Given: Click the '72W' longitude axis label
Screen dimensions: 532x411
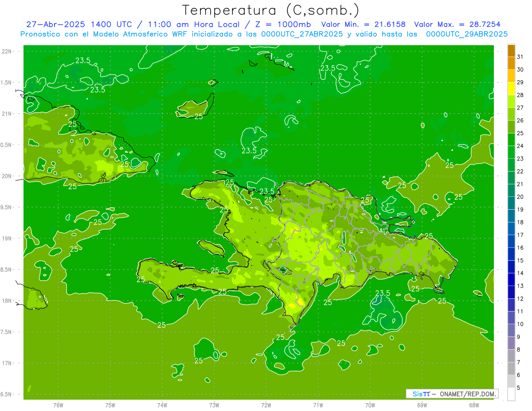Looking at the screenshot, I should [x=266, y=405].
